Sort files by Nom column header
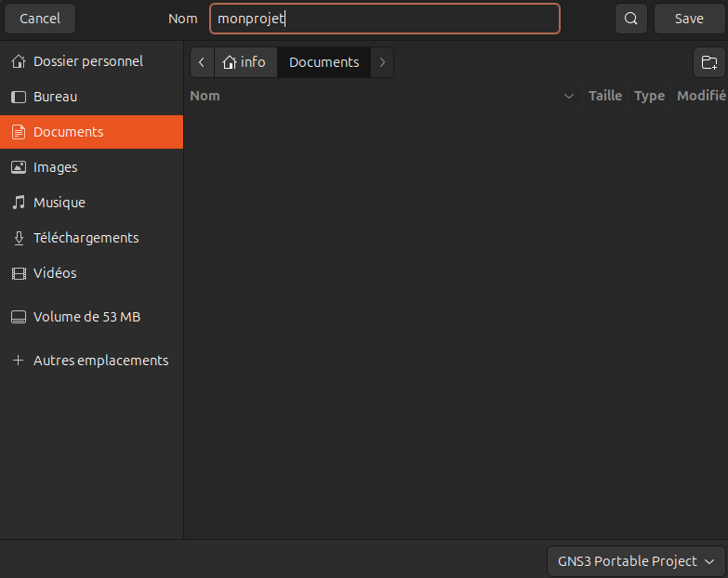 372,96
